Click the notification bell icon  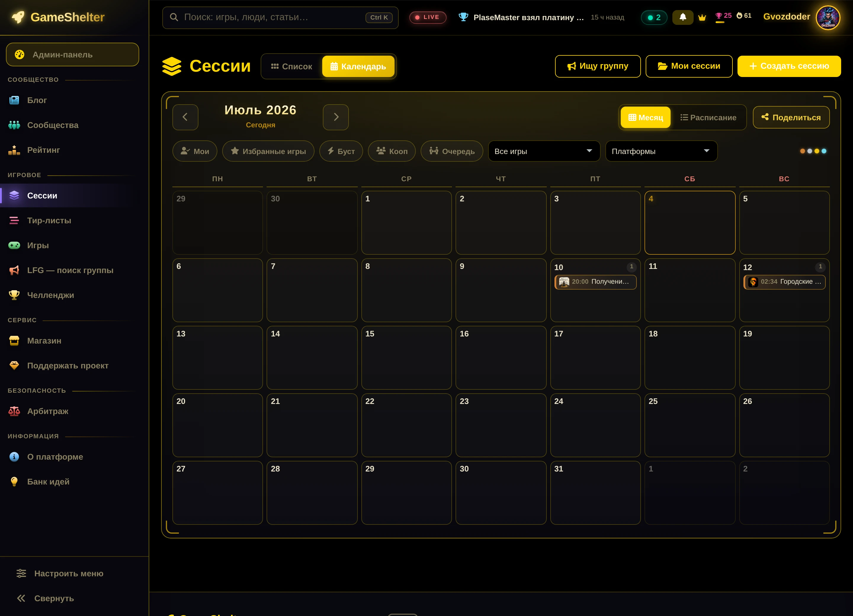pos(683,17)
